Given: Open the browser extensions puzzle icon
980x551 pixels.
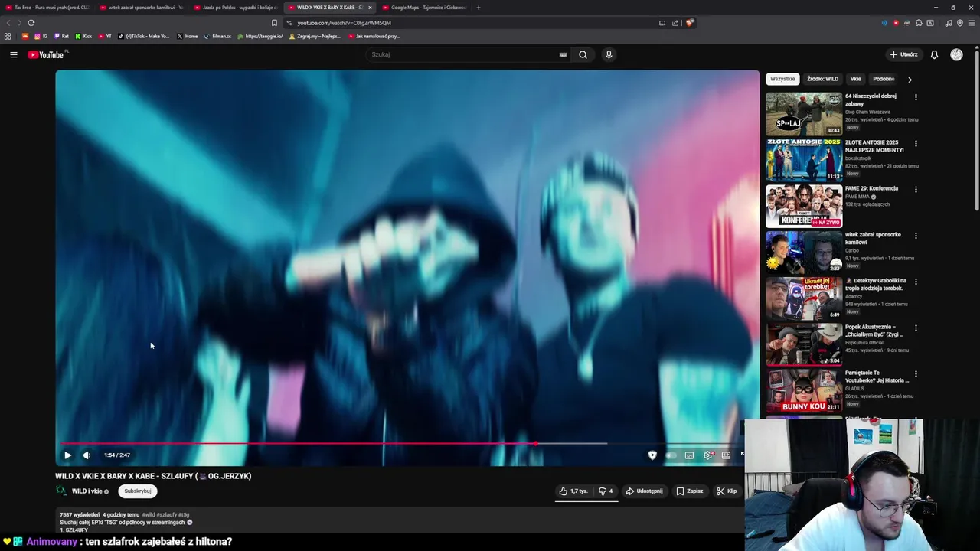Looking at the screenshot, I should [919, 23].
